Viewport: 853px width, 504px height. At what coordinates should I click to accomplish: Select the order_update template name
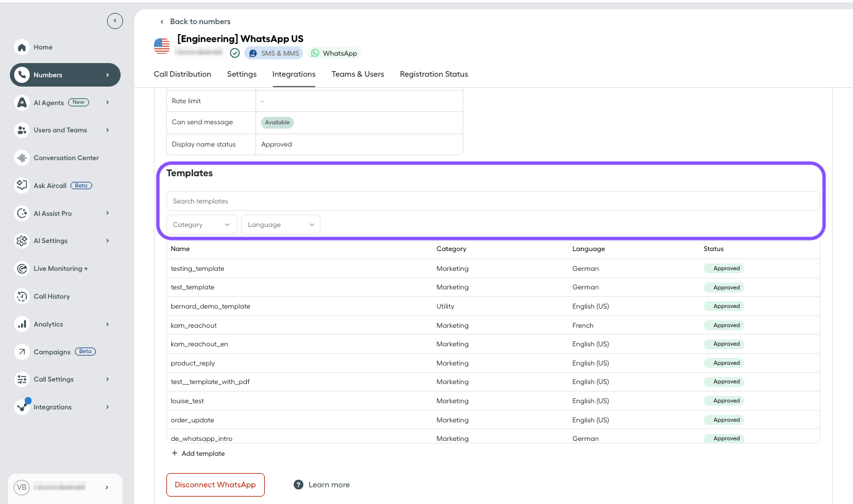click(192, 420)
